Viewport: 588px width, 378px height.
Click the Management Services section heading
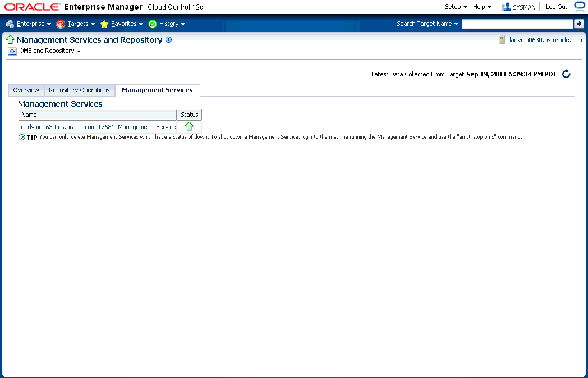coord(60,104)
